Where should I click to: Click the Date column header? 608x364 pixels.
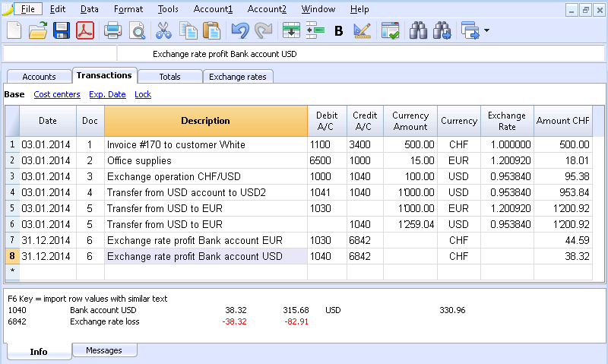pos(48,121)
